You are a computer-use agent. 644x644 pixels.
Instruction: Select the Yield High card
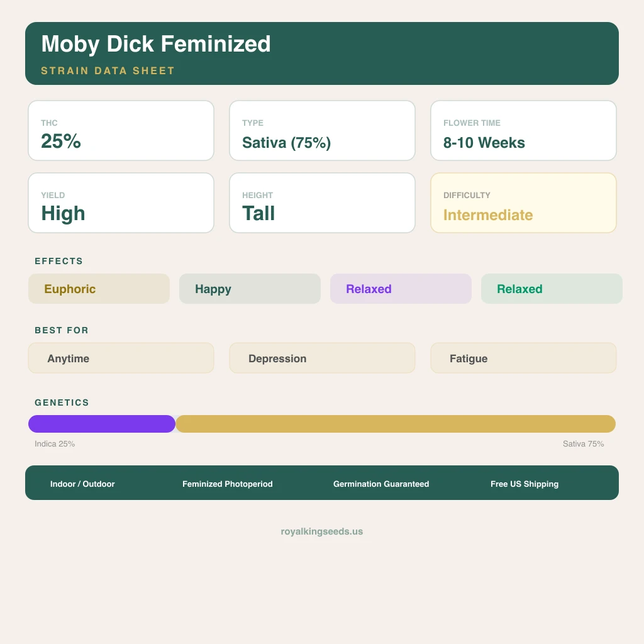pos(121,203)
